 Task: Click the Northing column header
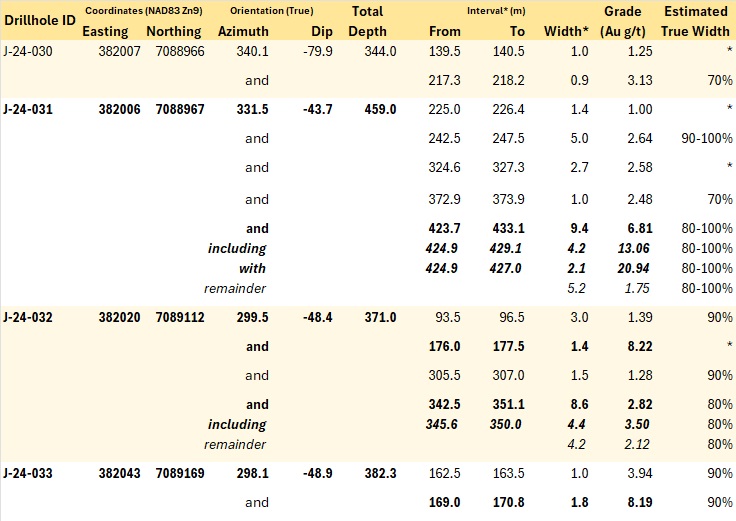tap(174, 31)
